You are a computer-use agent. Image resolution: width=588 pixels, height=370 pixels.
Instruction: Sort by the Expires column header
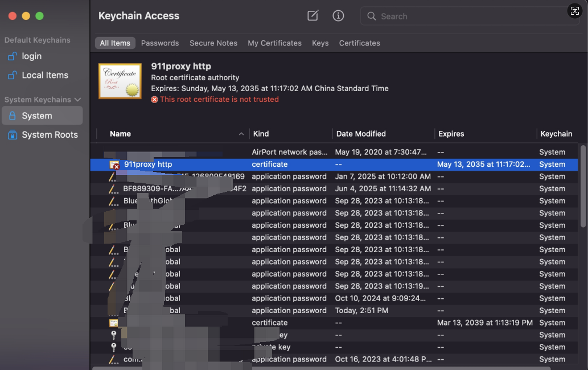click(486, 134)
